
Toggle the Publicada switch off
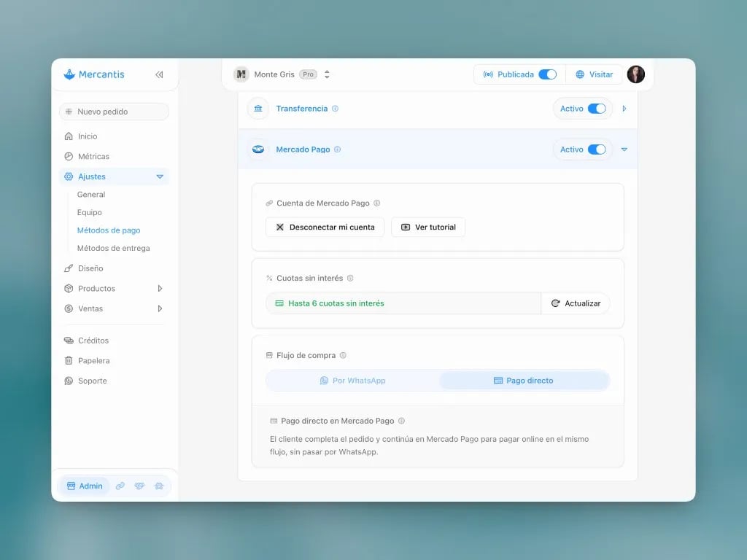547,74
